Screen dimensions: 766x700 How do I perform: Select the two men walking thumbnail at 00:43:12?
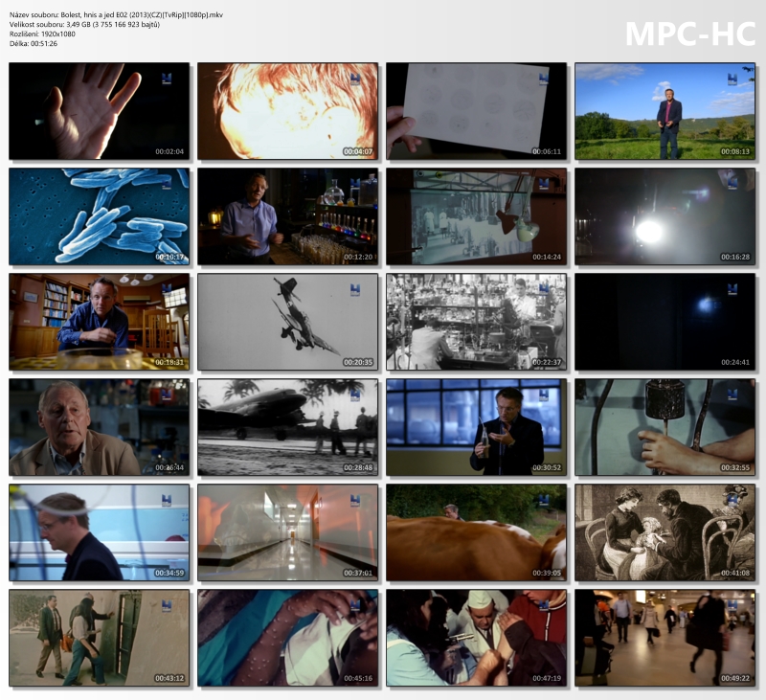click(100, 638)
